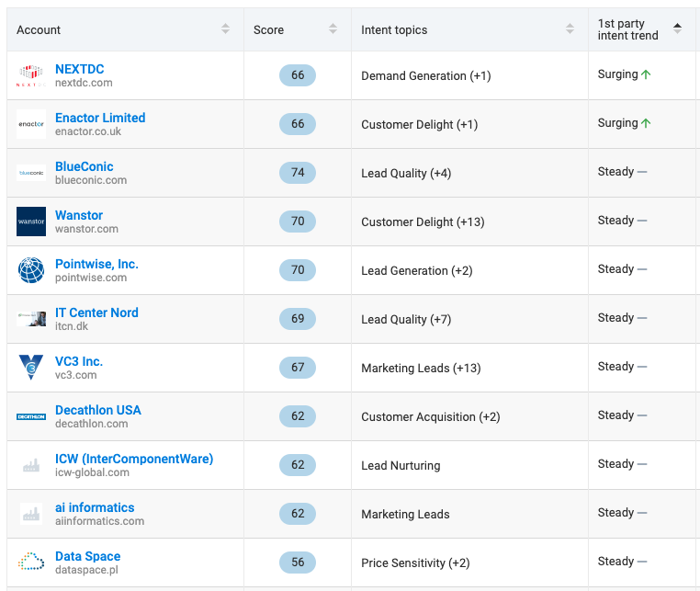Click the Data Space cloud logo
The height and width of the screenshot is (591, 700).
tap(30, 562)
